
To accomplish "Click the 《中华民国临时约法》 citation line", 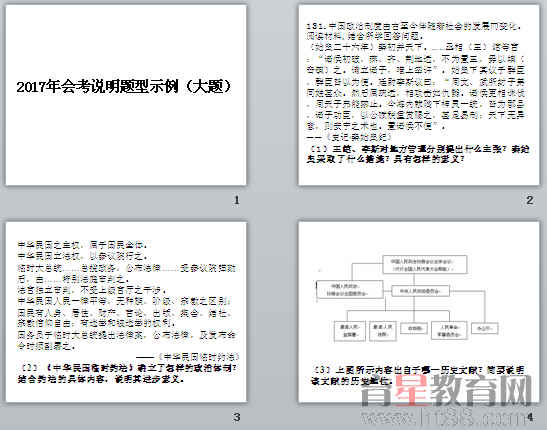I will [x=188, y=357].
